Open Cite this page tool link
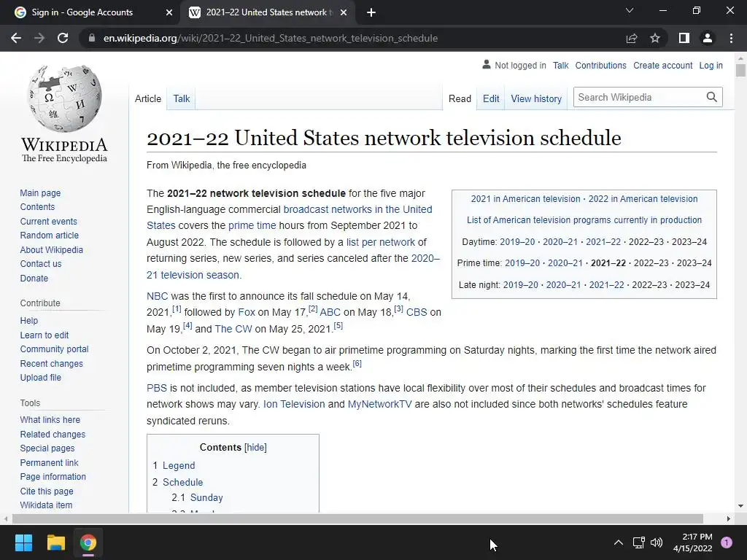The width and height of the screenshot is (747, 560). point(47,491)
